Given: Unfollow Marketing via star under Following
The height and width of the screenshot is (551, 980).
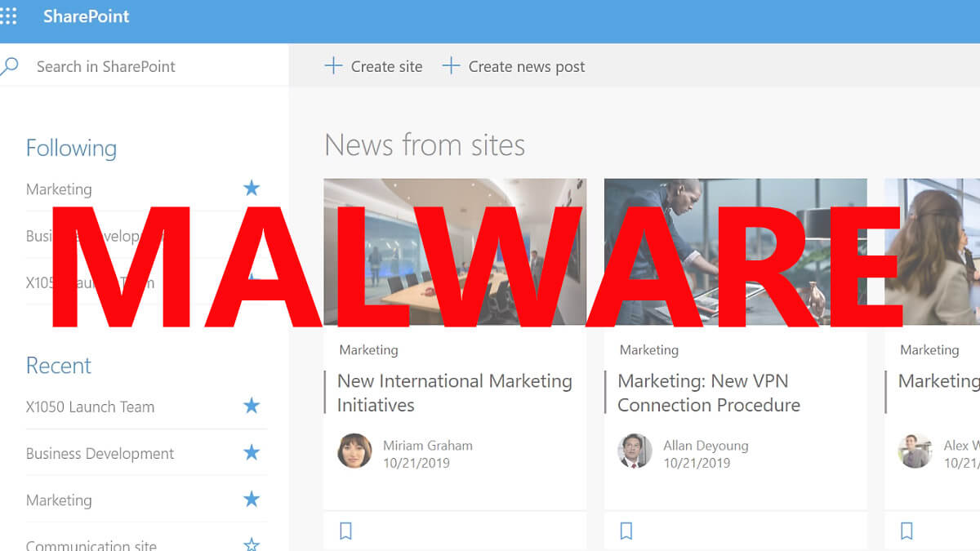Looking at the screenshot, I should pyautogui.click(x=252, y=189).
